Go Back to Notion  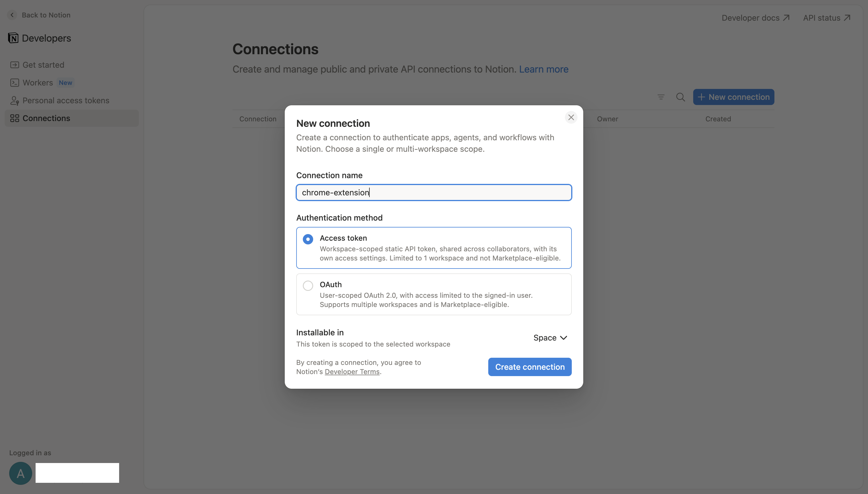(39, 15)
